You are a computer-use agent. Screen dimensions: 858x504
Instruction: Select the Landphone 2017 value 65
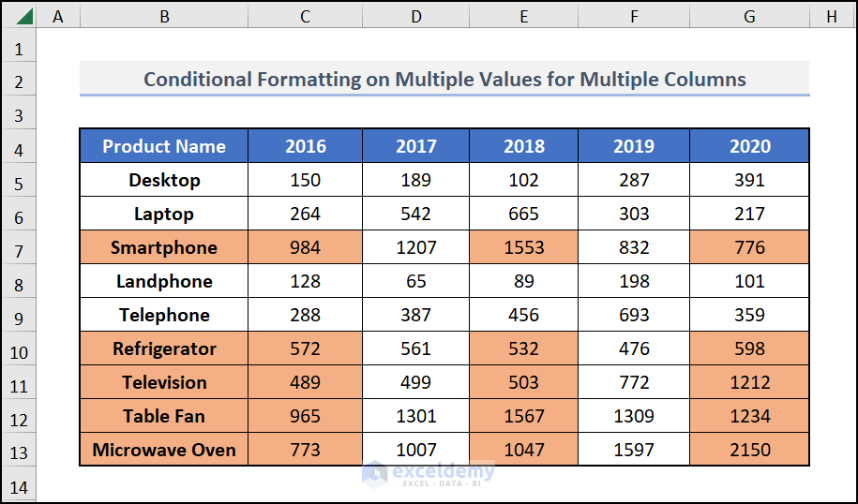416,281
